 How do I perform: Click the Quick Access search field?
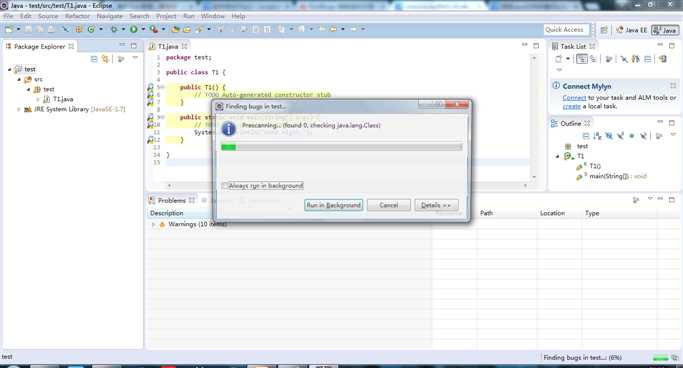[x=566, y=30]
